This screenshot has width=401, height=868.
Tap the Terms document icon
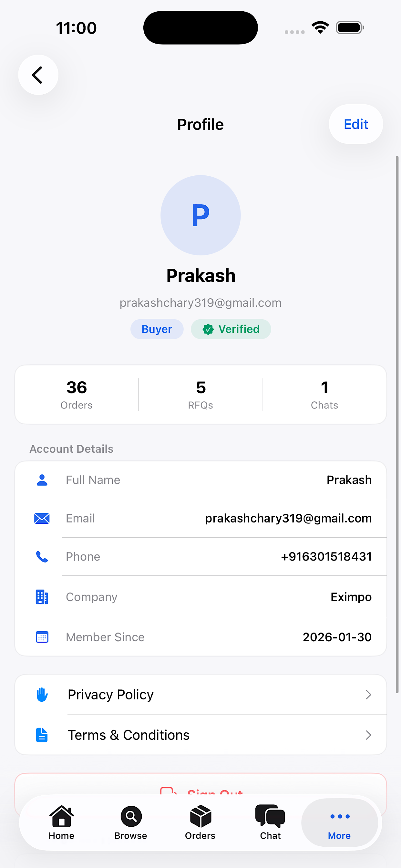(x=42, y=735)
